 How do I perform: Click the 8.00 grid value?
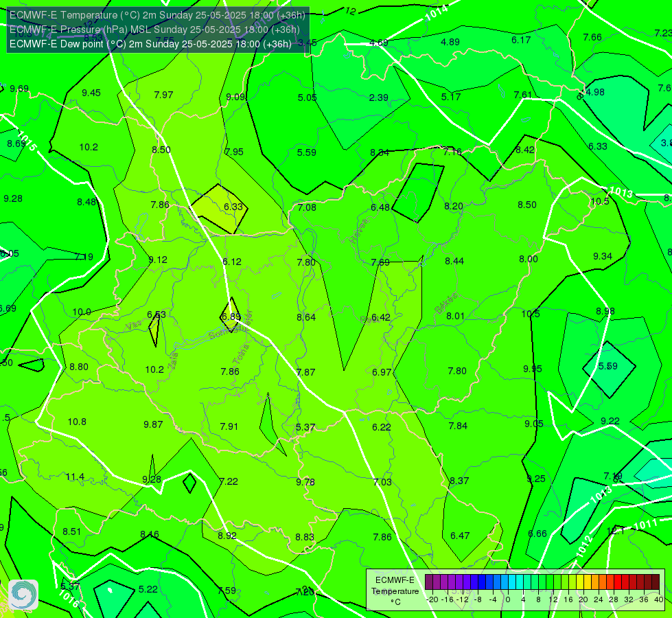(x=529, y=259)
